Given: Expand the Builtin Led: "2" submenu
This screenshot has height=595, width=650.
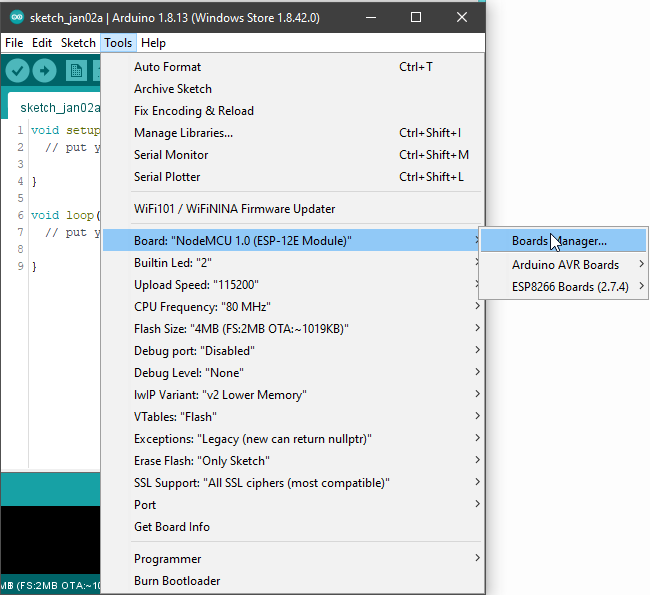Looking at the screenshot, I should [293, 262].
